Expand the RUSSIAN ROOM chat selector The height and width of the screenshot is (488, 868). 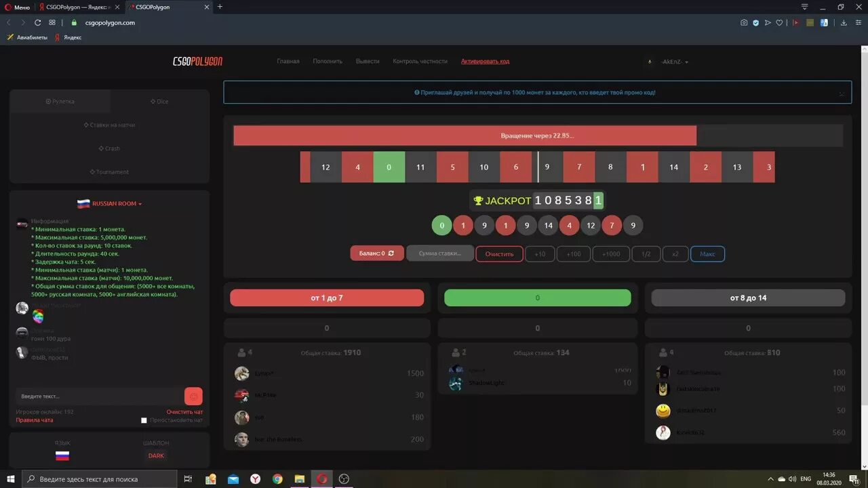tap(109, 203)
